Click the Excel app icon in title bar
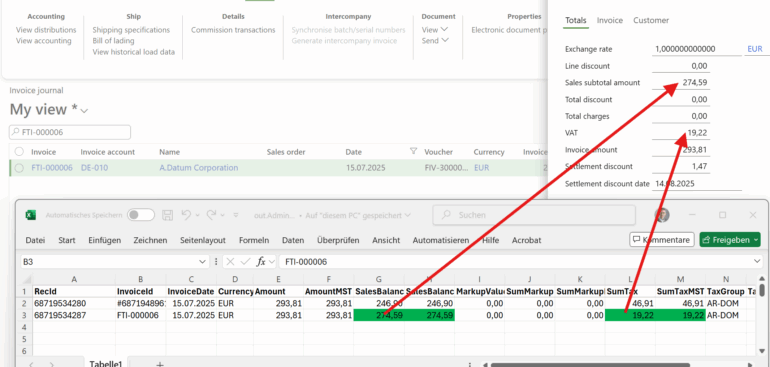 click(x=30, y=215)
